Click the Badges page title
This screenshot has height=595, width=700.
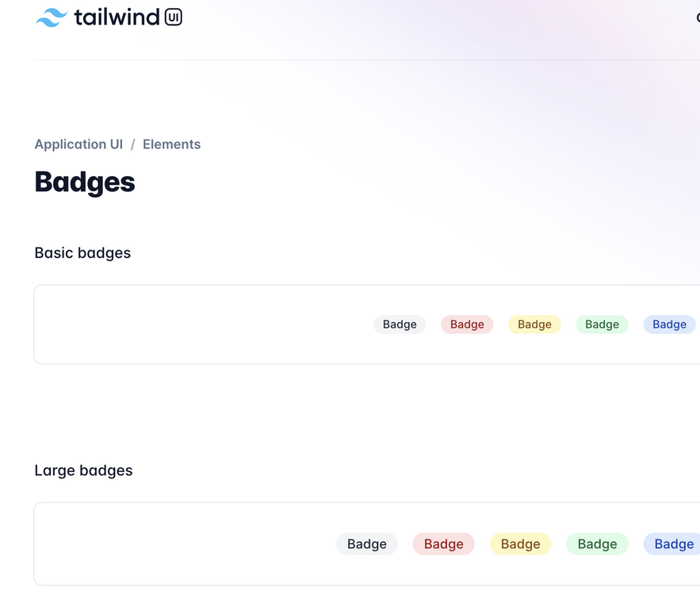85,182
